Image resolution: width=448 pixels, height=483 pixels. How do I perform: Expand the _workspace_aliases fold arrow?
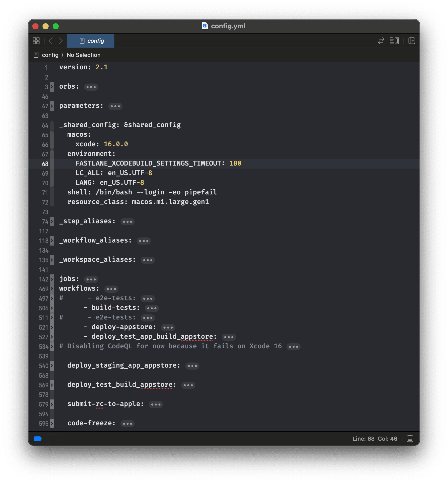pos(52,260)
